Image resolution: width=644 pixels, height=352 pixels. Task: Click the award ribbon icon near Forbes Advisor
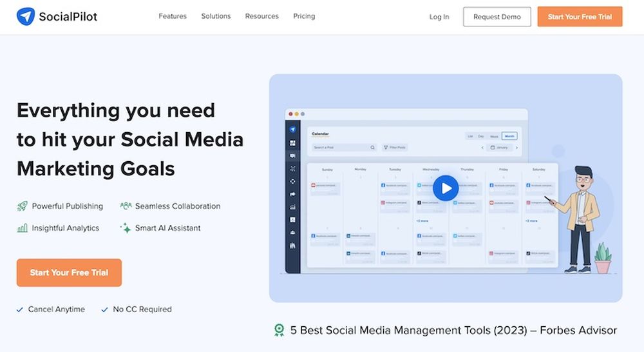279,330
